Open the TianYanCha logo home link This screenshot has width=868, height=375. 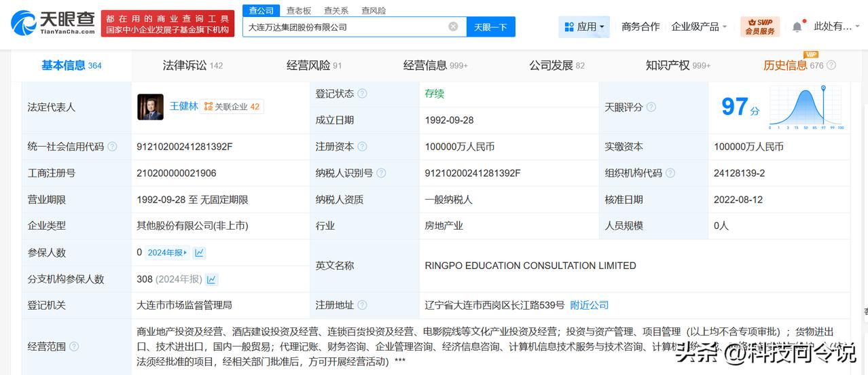point(52,22)
